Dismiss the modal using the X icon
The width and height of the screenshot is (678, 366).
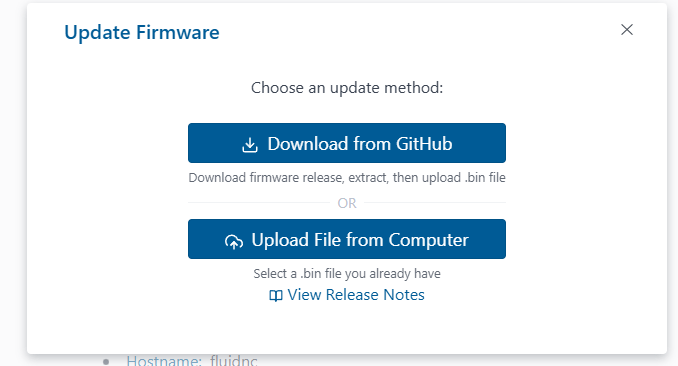pyautogui.click(x=627, y=29)
